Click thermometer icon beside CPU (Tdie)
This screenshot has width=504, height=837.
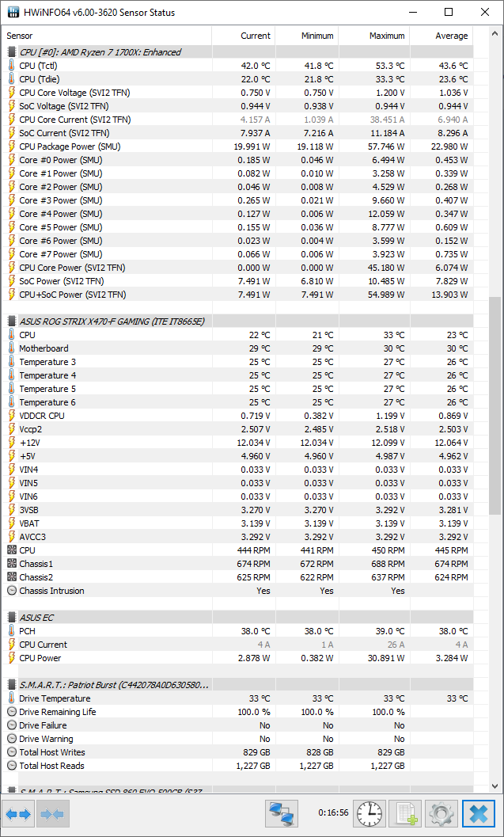click(x=11, y=79)
